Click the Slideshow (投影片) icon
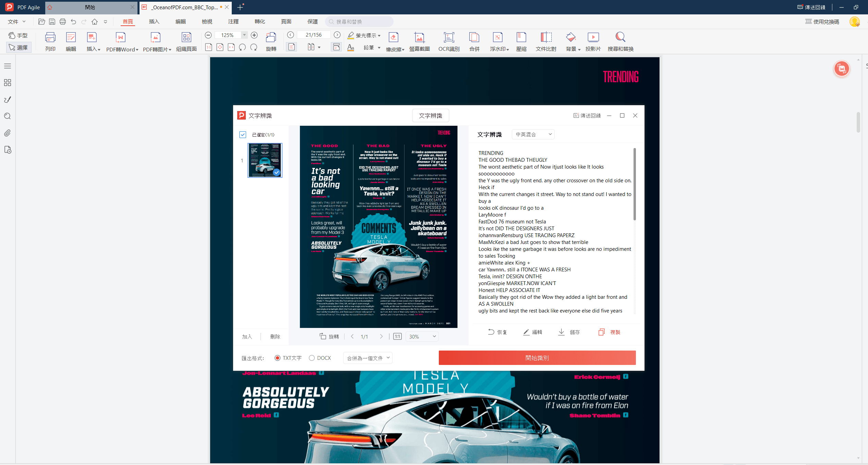Viewport: 868px width, 465px height. coord(593,41)
